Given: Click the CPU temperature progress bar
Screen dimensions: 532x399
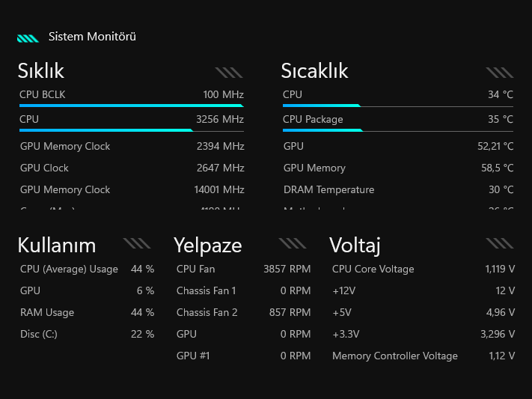Looking at the screenshot, I should 398,106.
